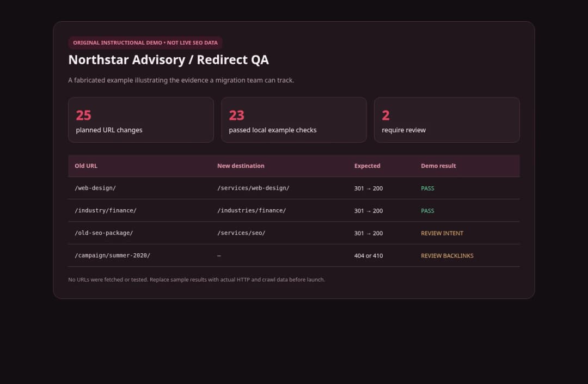Select the /web-design/ old URL cell

click(x=95, y=188)
